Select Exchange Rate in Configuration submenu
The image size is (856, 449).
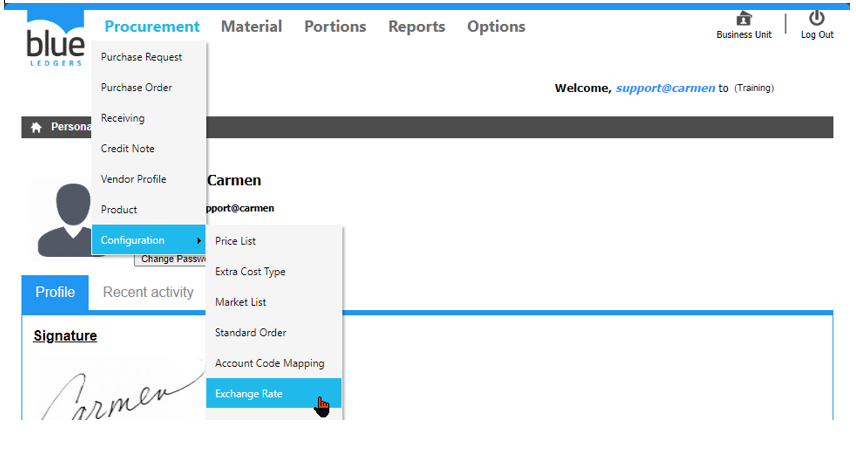pos(249,394)
